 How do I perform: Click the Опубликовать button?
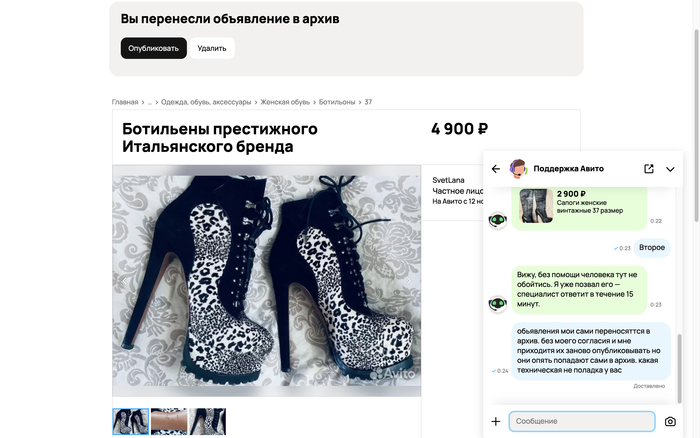(x=154, y=48)
